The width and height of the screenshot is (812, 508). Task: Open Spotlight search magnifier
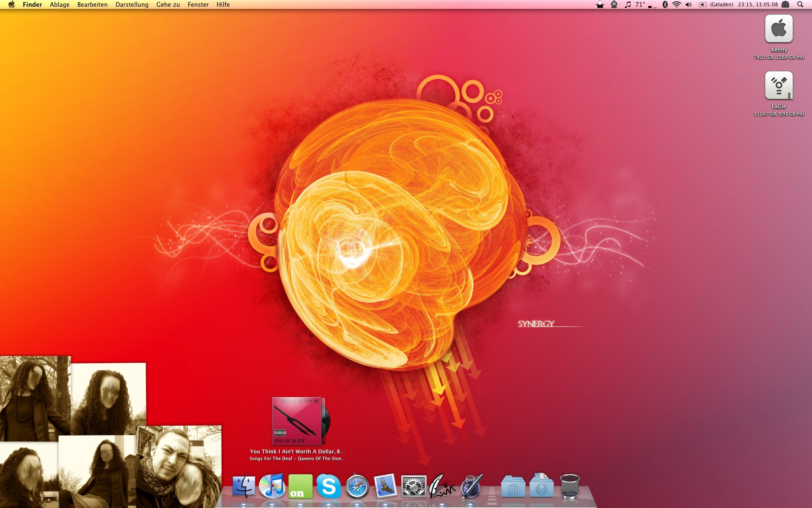[x=800, y=5]
